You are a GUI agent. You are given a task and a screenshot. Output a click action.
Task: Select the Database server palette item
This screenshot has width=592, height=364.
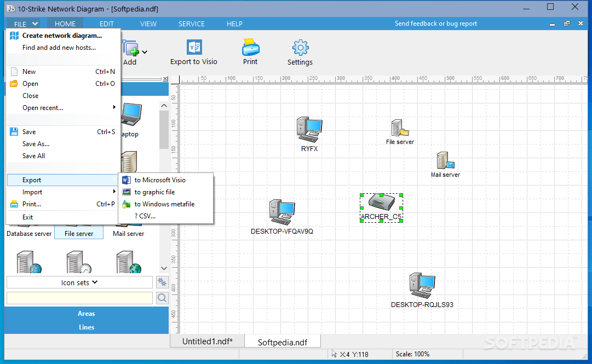pyautogui.click(x=29, y=234)
